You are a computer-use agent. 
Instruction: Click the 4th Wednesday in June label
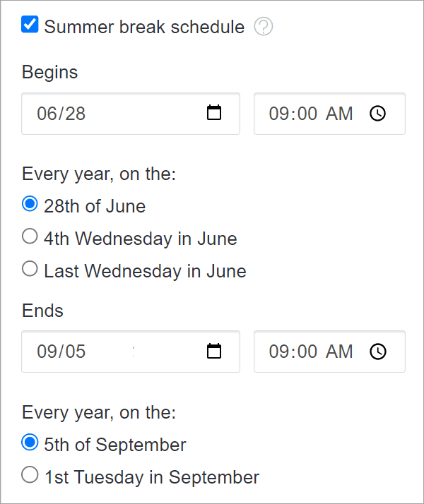click(x=140, y=239)
